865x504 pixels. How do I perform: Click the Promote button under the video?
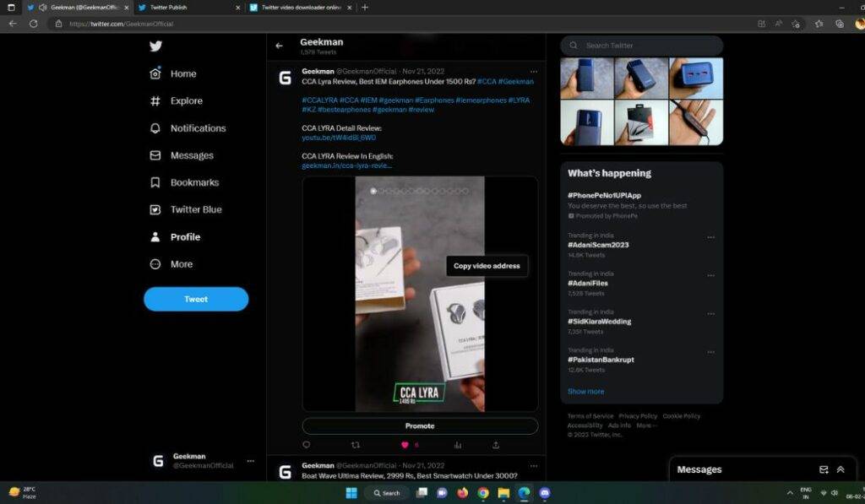pyautogui.click(x=420, y=425)
